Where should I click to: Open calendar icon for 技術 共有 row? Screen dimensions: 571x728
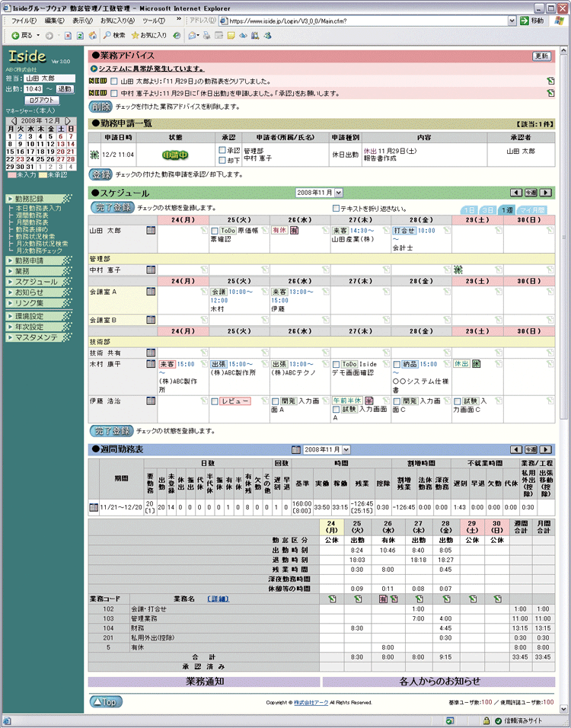[151, 353]
